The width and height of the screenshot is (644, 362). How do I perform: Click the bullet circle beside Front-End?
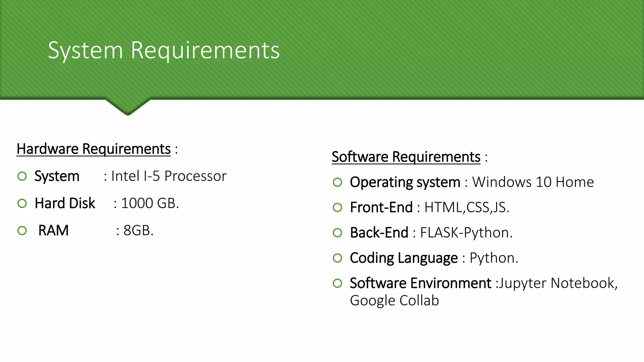click(337, 207)
